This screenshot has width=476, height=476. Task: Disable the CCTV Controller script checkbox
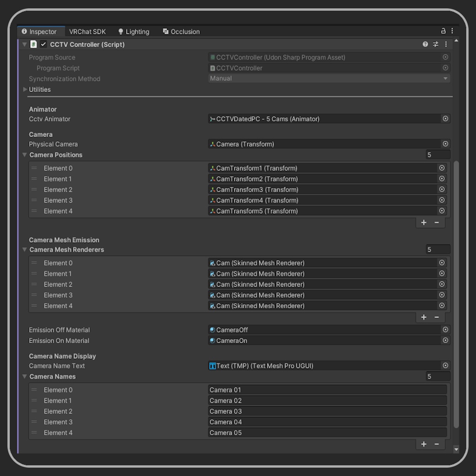(43, 44)
